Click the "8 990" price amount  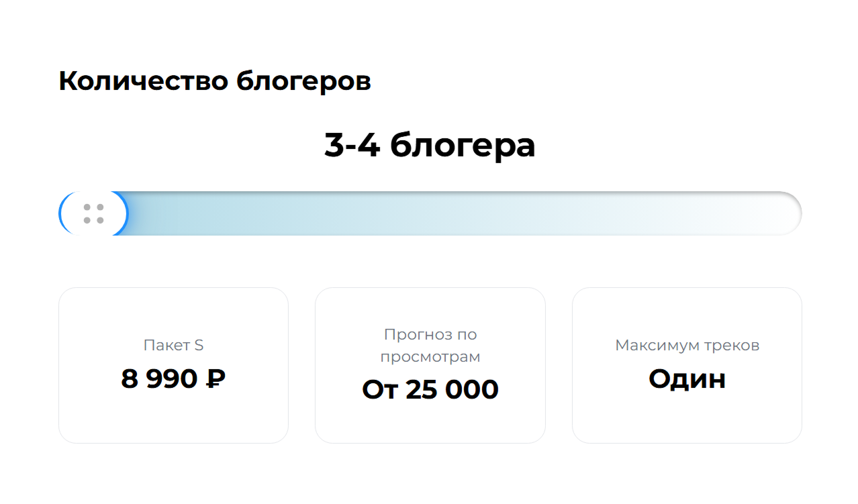tap(160, 379)
